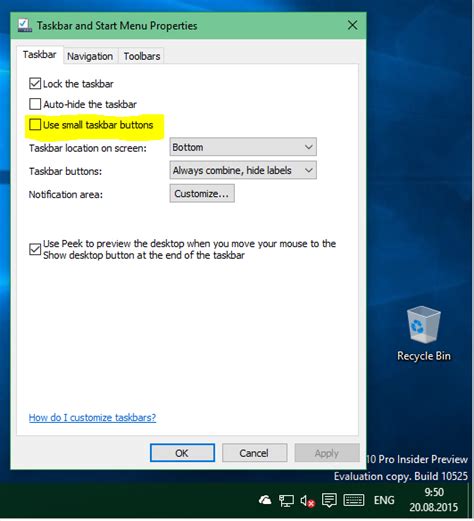Click the dialog title bar icon
The image size is (474, 521).
pos(25,25)
